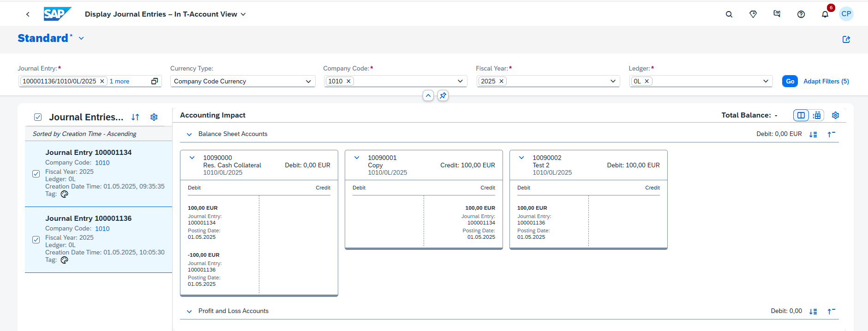Open Adapt Filters (5)
This screenshot has width=868, height=331.
tap(826, 81)
